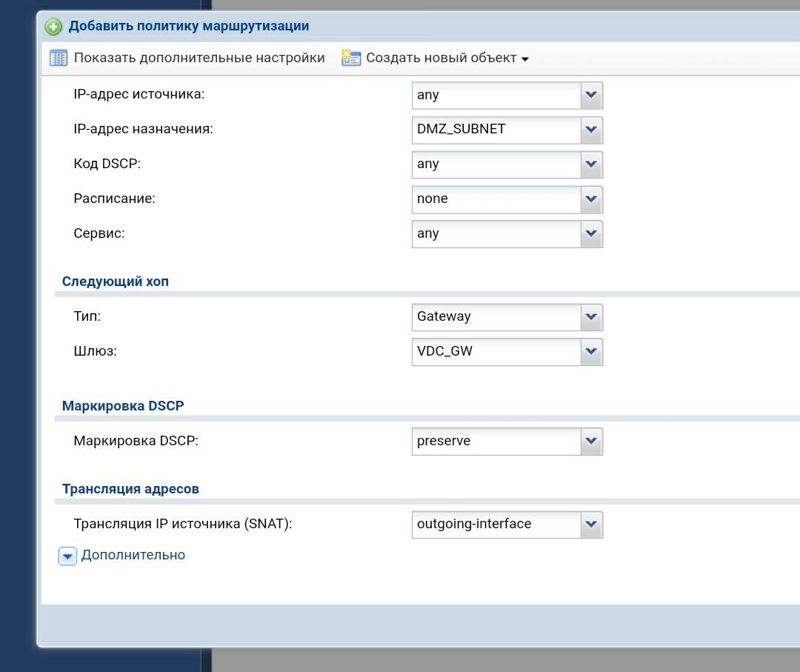Click the Трансляция адресов section heading
The width and height of the screenshot is (800, 672).
[x=130, y=489]
